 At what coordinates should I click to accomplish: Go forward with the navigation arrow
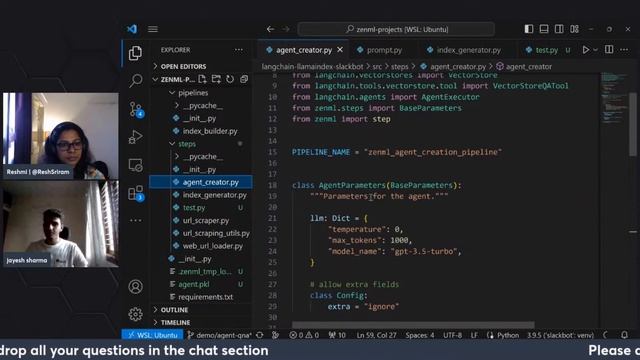coord(286,29)
